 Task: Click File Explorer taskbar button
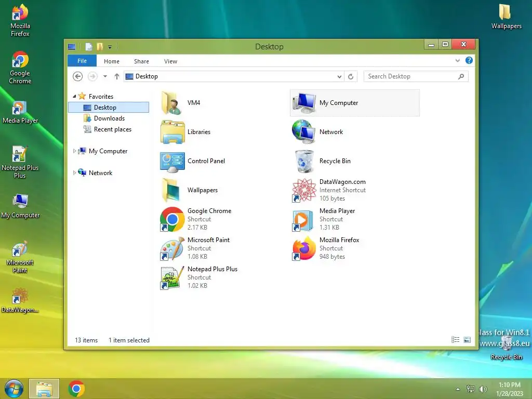click(44, 389)
